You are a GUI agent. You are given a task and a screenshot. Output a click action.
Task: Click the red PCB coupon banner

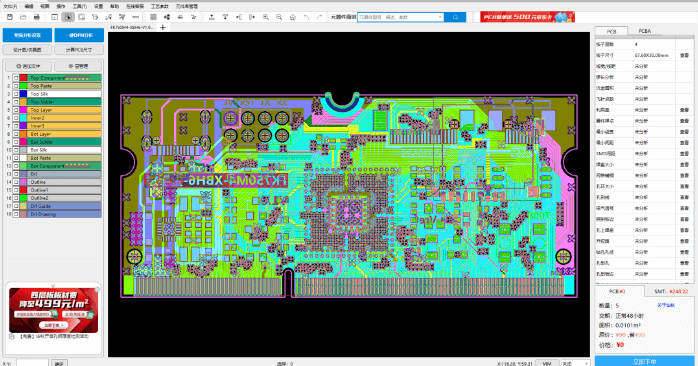(527, 17)
